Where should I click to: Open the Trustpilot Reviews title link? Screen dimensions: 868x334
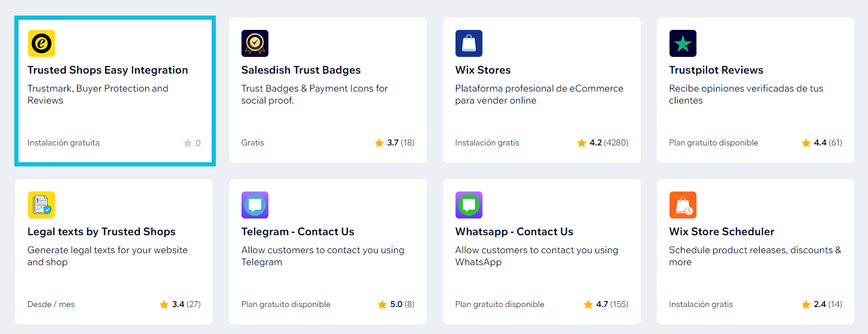(716, 70)
